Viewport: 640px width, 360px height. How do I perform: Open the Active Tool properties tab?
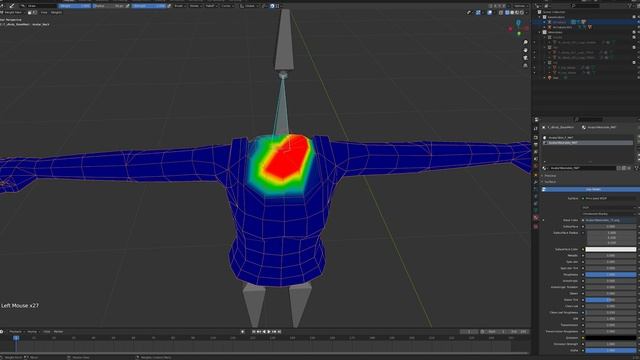tap(536, 129)
